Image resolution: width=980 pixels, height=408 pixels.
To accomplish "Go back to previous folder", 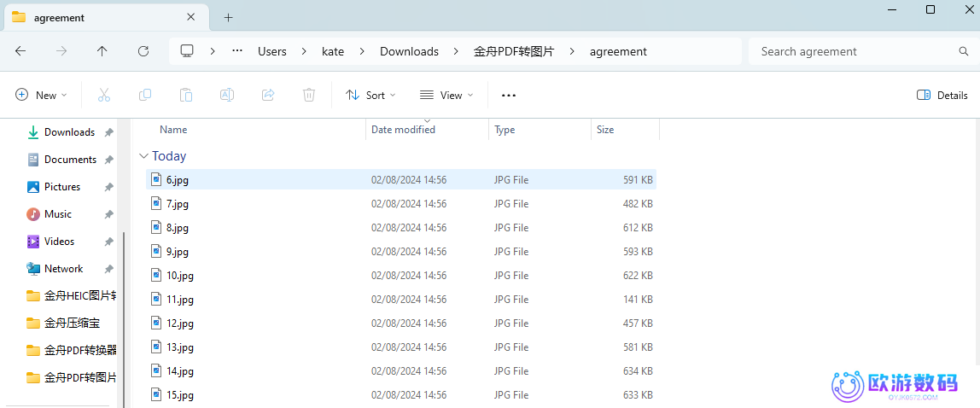I will [20, 51].
